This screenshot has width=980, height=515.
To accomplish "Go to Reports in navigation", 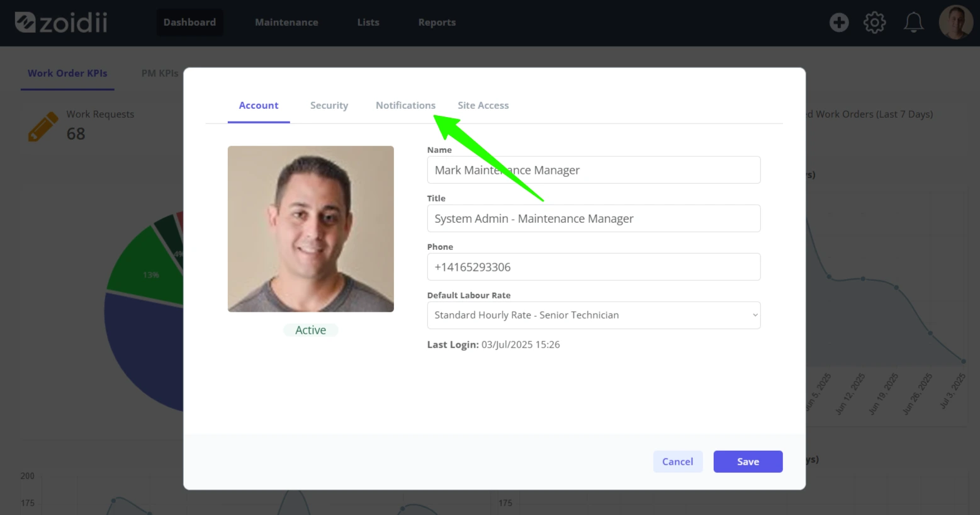I will click(437, 23).
